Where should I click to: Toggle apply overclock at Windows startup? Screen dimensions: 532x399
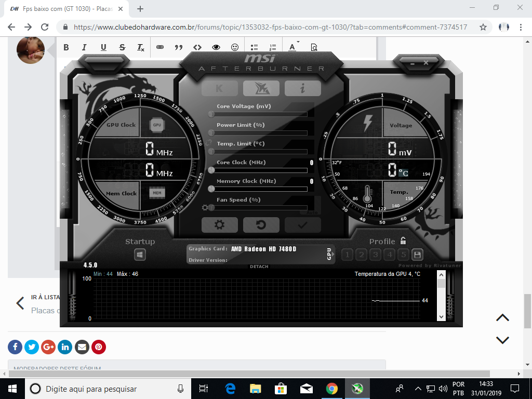(x=140, y=255)
